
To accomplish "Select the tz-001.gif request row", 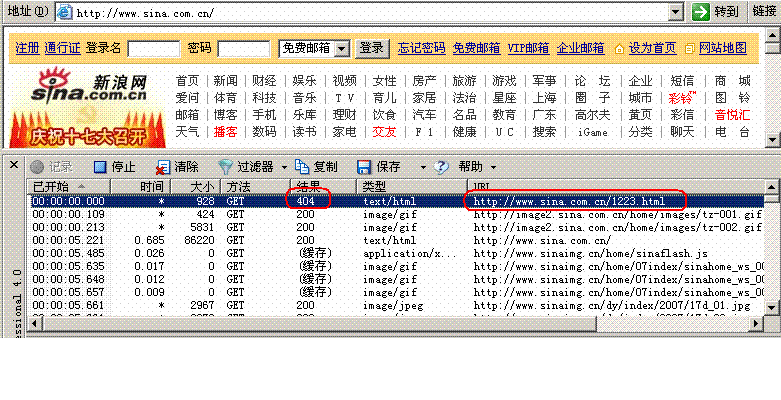I will tap(396, 214).
